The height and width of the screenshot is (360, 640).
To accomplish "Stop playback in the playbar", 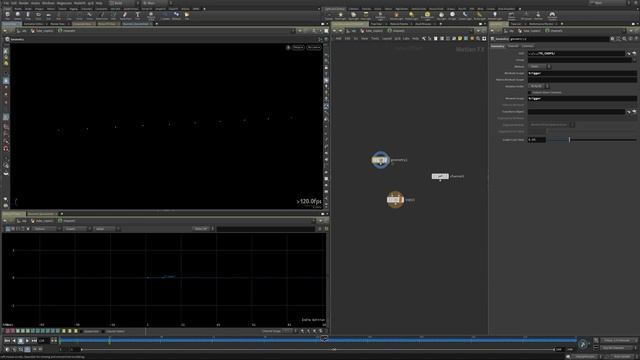I will 20,340.
